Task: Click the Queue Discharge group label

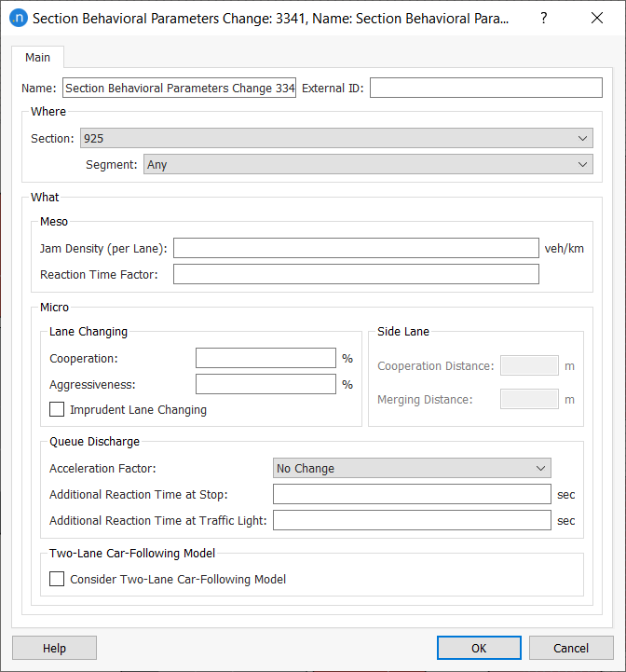Action: coord(94,442)
